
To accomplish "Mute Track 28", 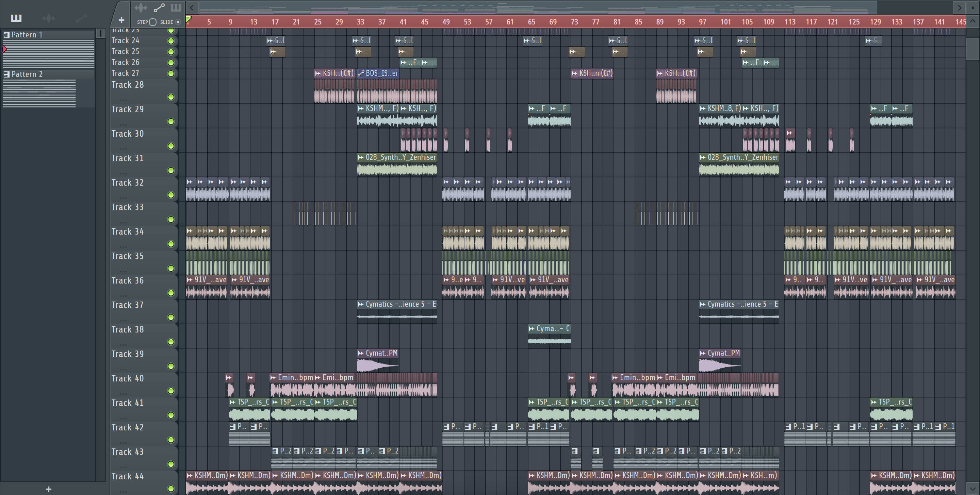I will (x=171, y=97).
